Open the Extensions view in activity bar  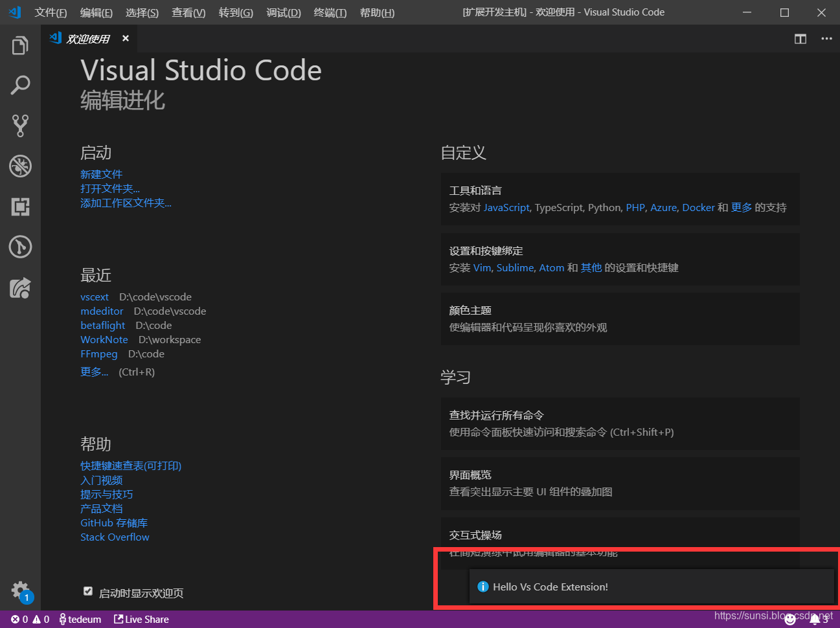pos(20,207)
